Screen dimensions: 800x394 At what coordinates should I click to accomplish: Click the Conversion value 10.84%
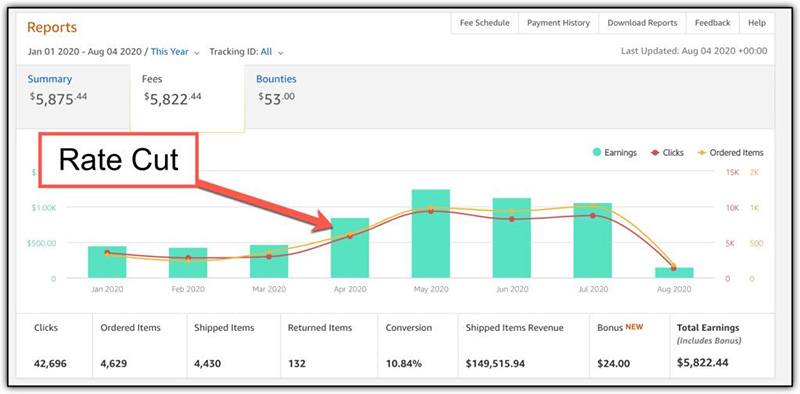point(404,364)
